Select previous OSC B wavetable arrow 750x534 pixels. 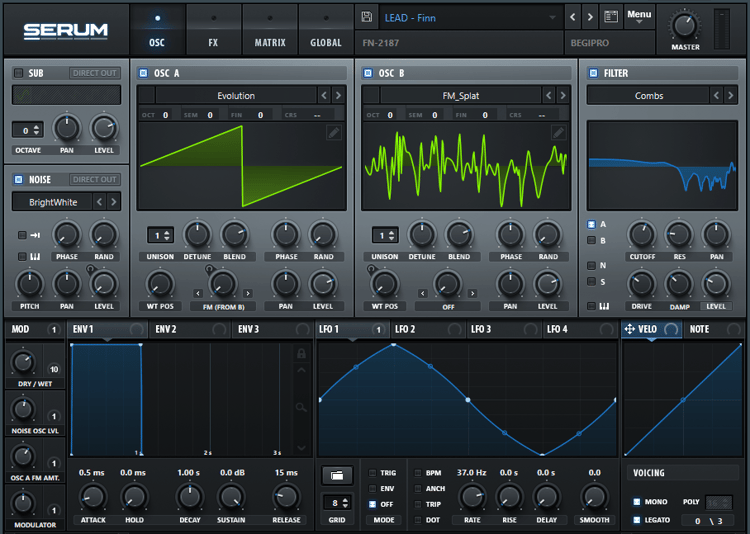click(x=549, y=95)
